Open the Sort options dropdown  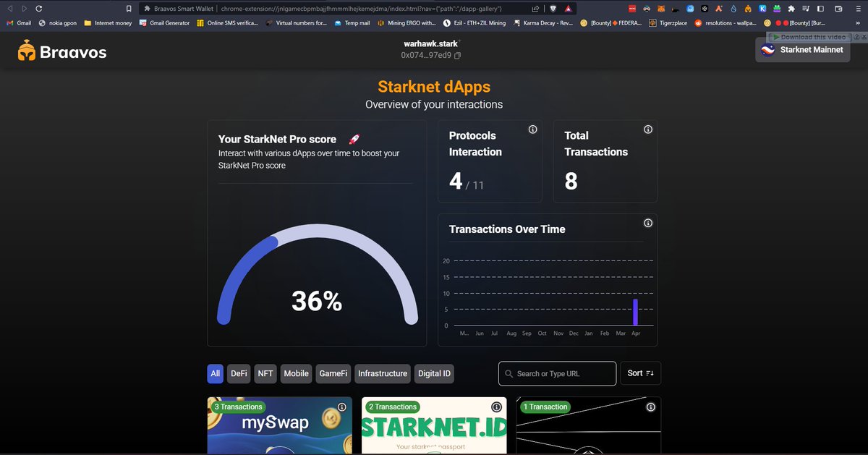(x=640, y=373)
